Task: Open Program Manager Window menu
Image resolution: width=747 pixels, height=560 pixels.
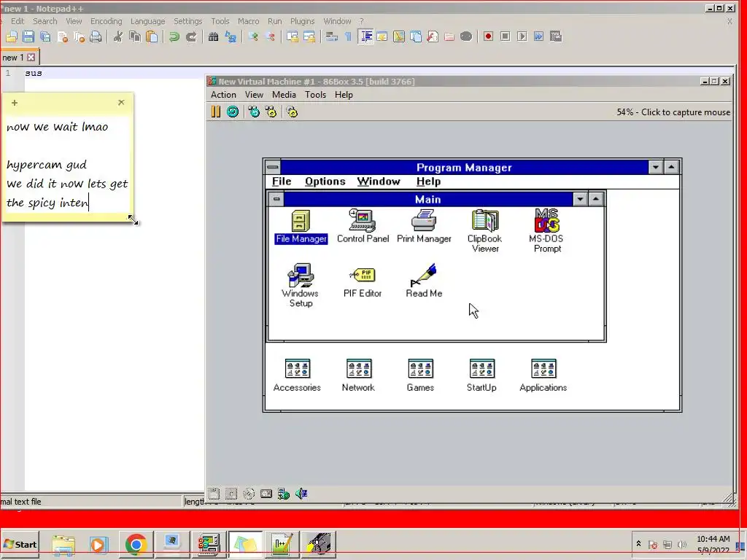Action: click(x=379, y=182)
